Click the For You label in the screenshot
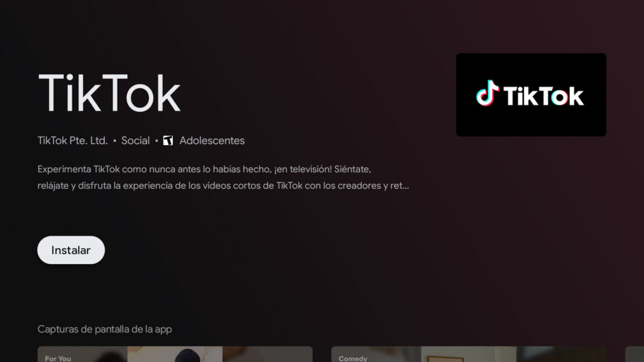This screenshot has width=644, height=362. tap(58, 358)
